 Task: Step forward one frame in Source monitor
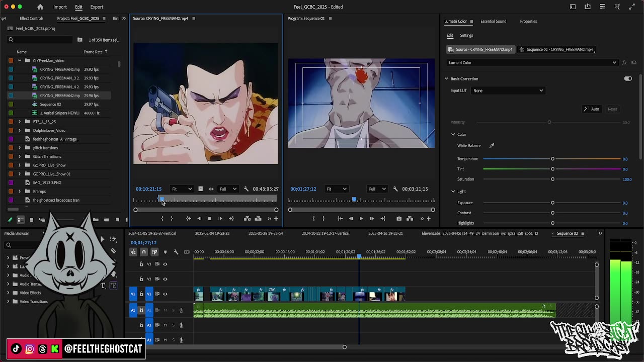coord(220,219)
